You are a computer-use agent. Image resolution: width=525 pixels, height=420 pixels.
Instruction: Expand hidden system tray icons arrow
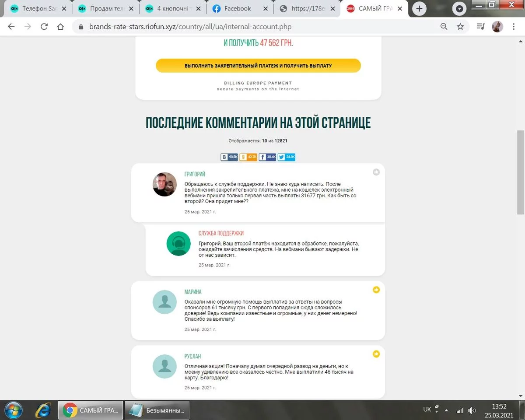point(446,411)
